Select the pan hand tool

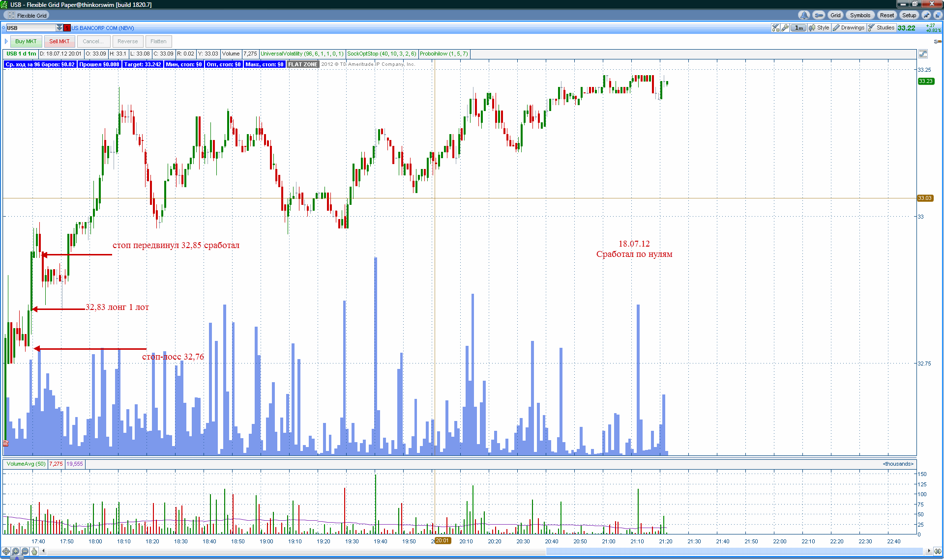(34, 551)
